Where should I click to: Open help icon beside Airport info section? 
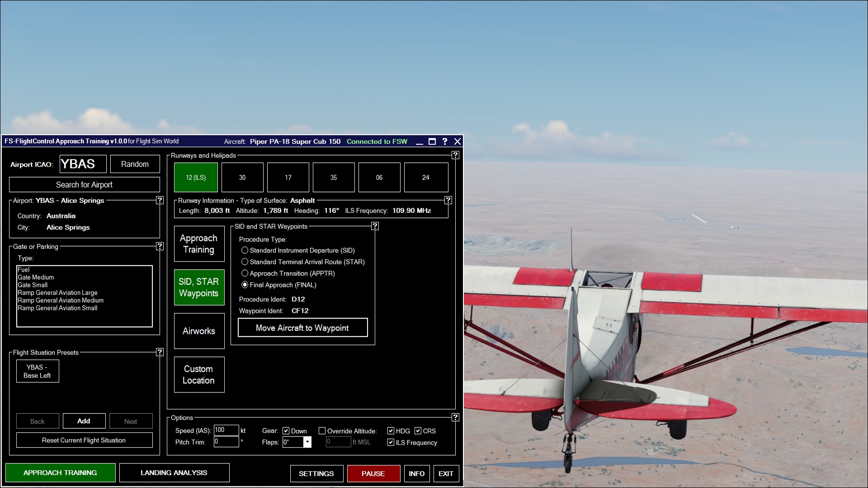[x=160, y=200]
